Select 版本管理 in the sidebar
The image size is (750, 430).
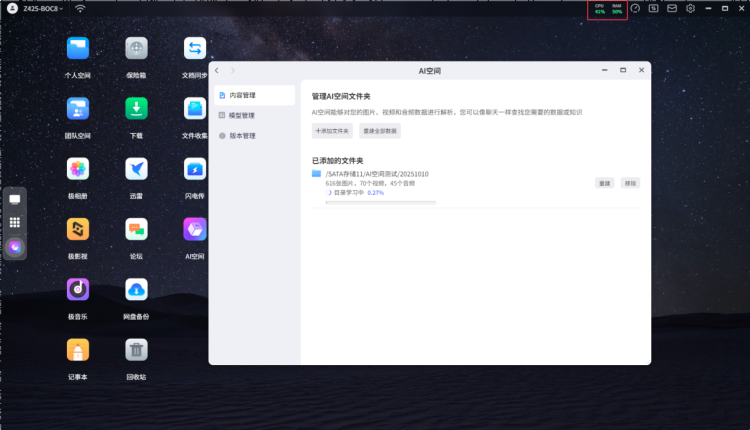point(242,135)
